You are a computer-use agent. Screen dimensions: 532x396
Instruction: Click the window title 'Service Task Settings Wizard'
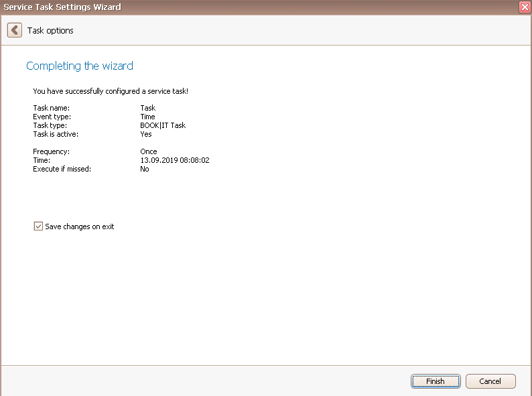point(62,7)
